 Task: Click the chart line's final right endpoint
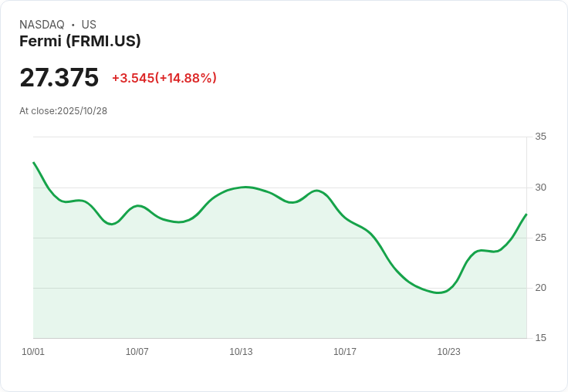(526, 215)
